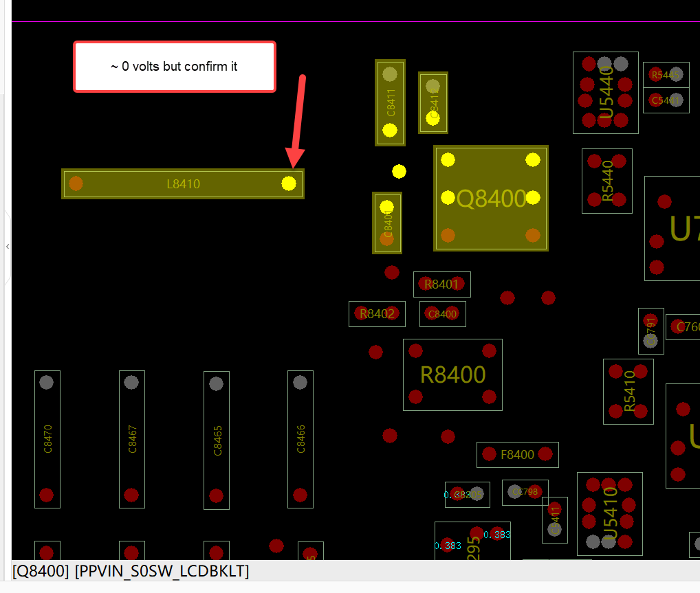Screen dimensions: 700x593
Task: Click the small C8400 capacitor
Action: point(442,314)
